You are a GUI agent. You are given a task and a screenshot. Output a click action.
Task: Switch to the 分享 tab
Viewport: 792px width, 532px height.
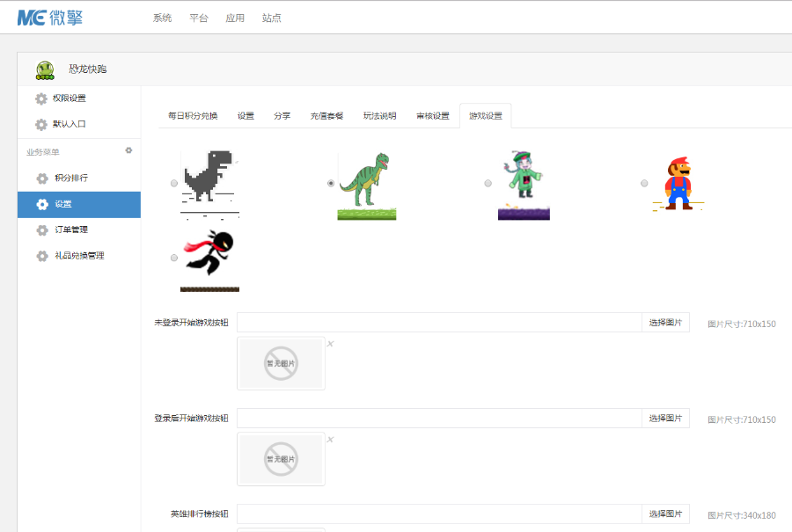click(282, 115)
